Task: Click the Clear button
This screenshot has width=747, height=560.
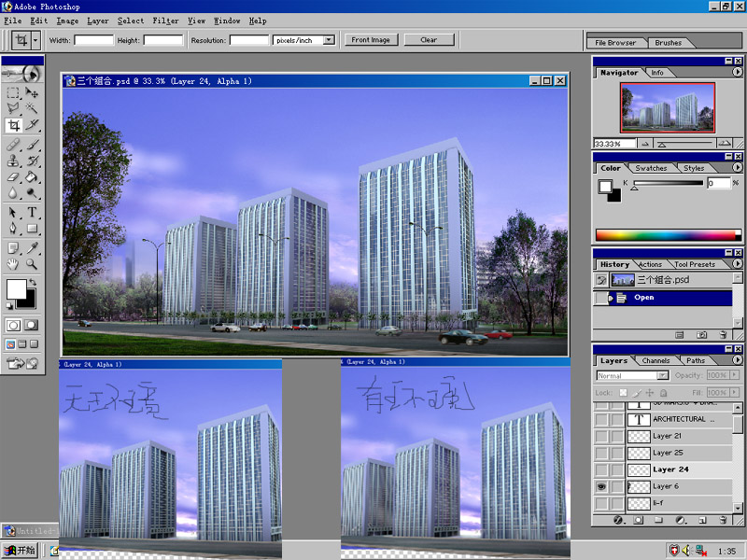Action: 429,40
